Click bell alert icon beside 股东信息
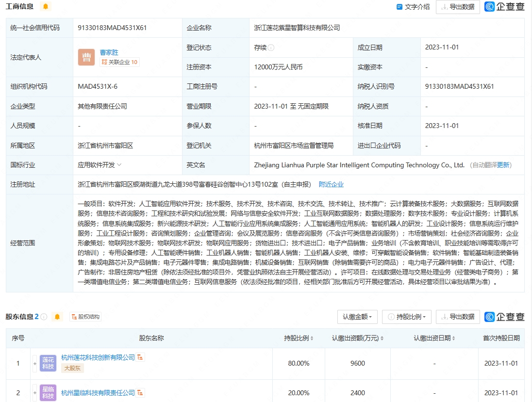Image resolution: width=532 pixels, height=402 pixels. pos(57,317)
